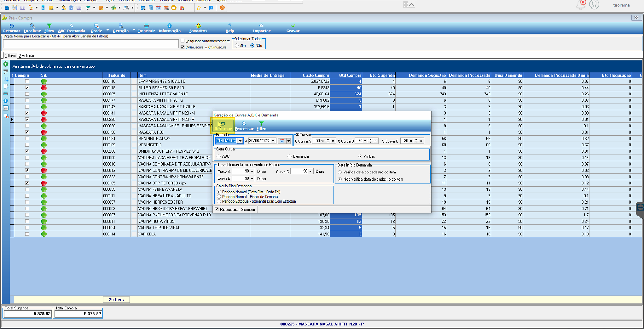Open the Favoritos star icon
Viewport: 644px width, 329px height.
point(198,26)
